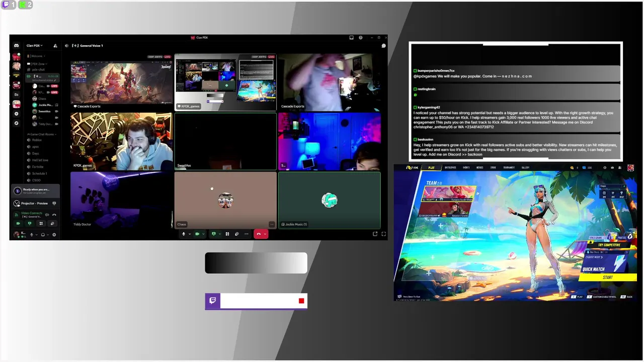Enter fullscreen call view icon

pyautogui.click(x=383, y=234)
